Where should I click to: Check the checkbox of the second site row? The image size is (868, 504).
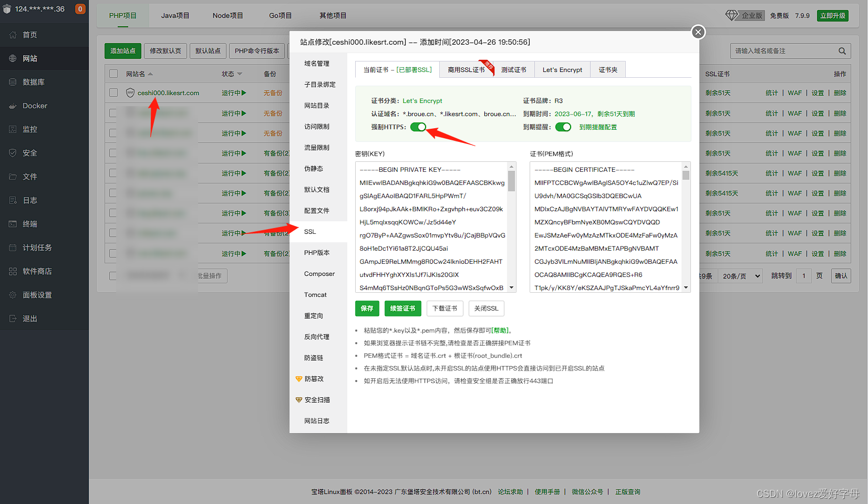pos(113,113)
